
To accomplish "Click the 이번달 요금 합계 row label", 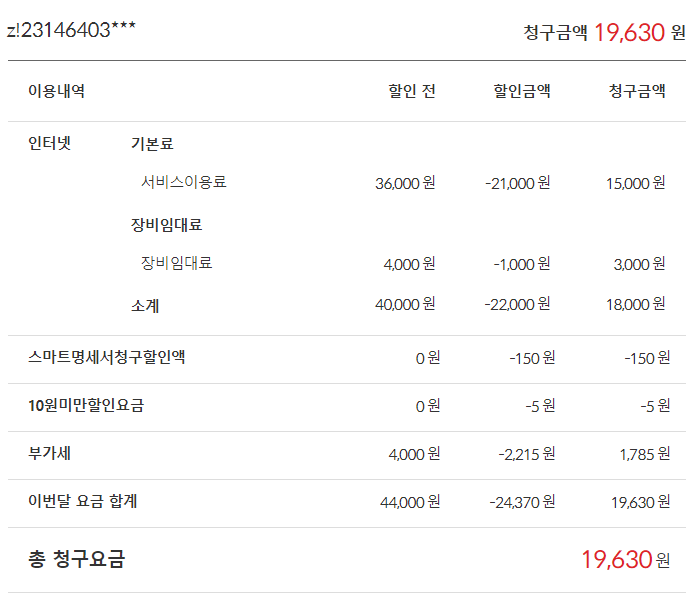I will (x=83, y=501).
